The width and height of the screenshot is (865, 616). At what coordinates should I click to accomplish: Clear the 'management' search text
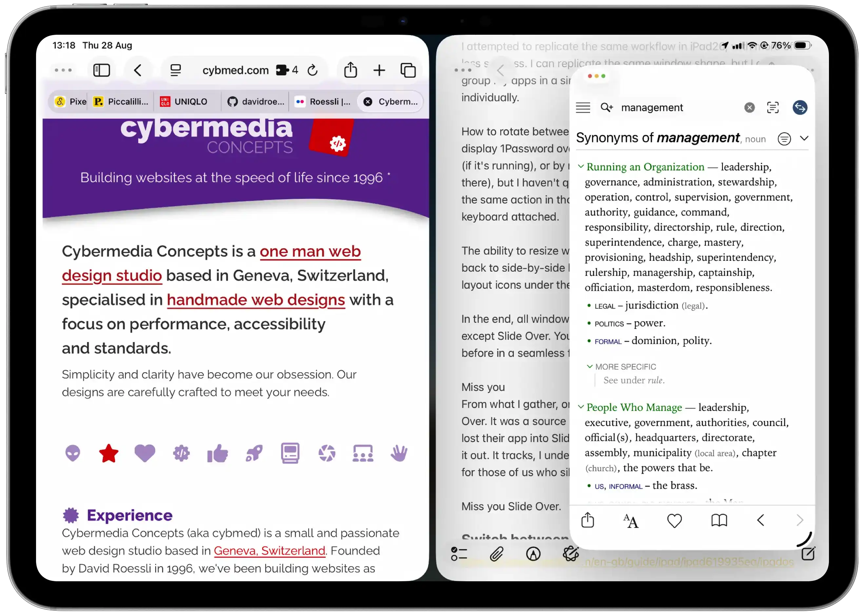pyautogui.click(x=749, y=108)
